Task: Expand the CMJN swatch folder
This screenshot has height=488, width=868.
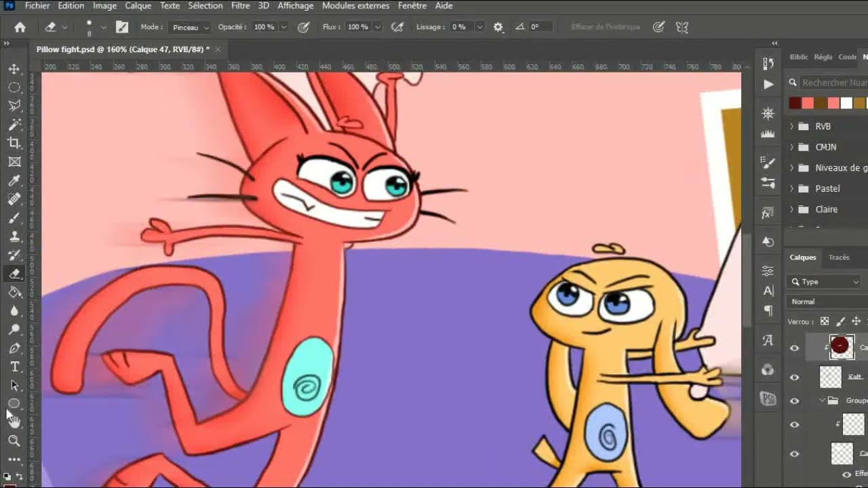Action: pyautogui.click(x=791, y=147)
